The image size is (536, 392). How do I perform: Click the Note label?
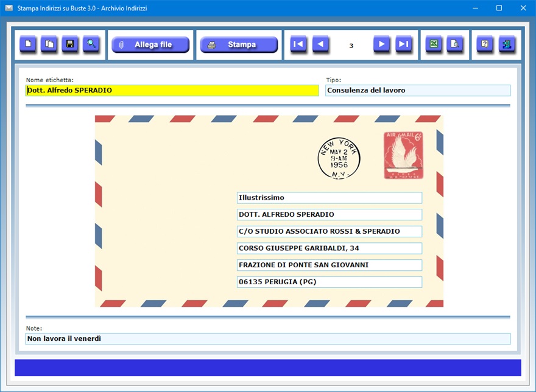pyautogui.click(x=34, y=329)
